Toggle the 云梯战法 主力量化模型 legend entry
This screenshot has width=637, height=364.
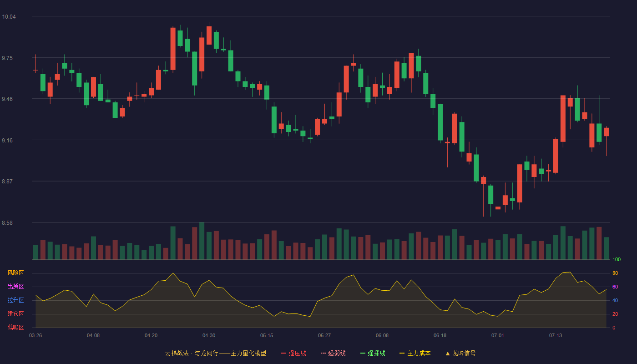point(215,353)
